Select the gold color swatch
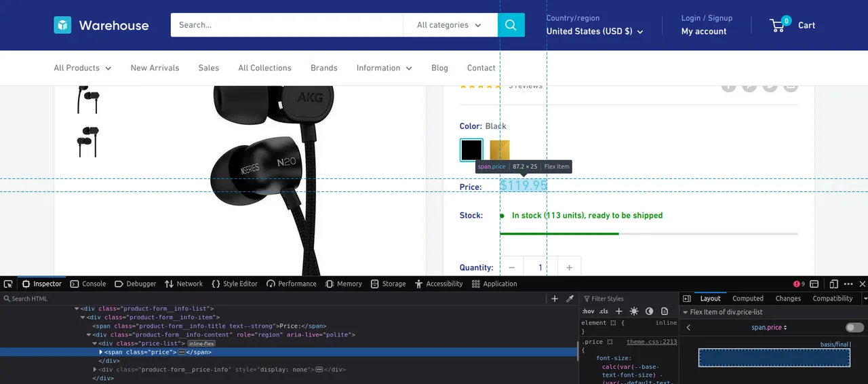 point(500,150)
